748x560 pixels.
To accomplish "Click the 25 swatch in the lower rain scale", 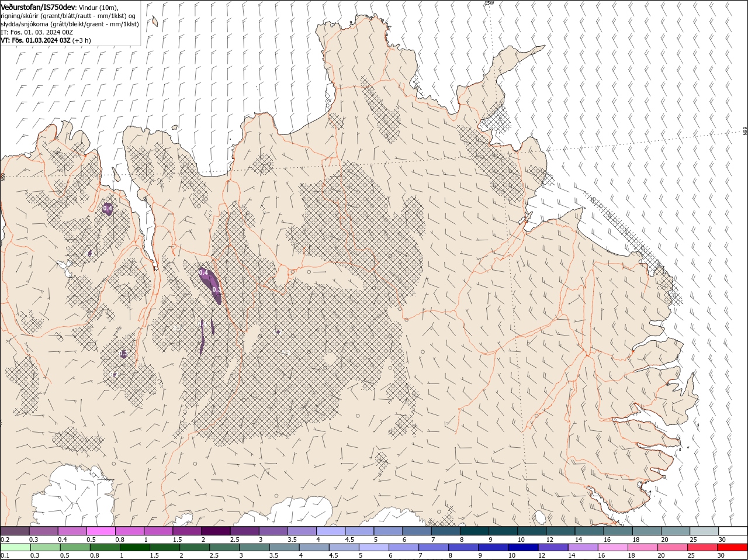I will (x=702, y=548).
